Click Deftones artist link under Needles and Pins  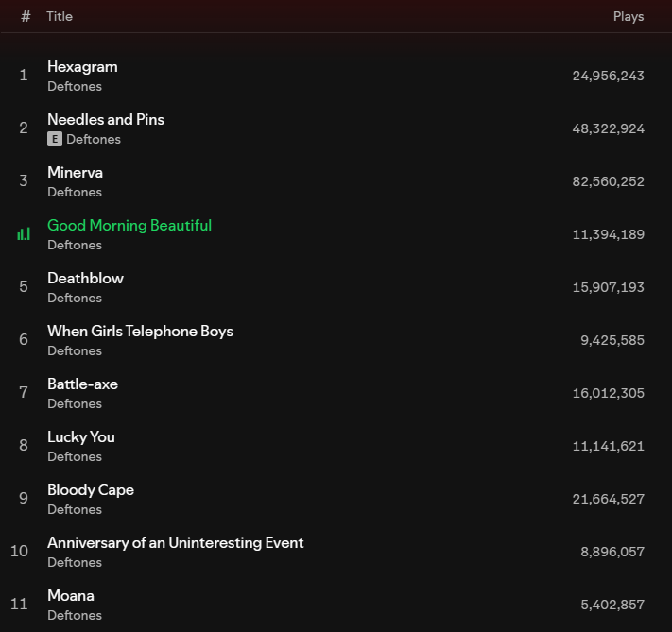[x=94, y=139]
